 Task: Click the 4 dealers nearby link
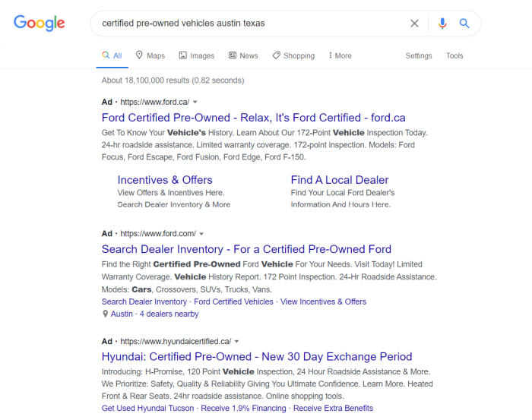point(169,314)
